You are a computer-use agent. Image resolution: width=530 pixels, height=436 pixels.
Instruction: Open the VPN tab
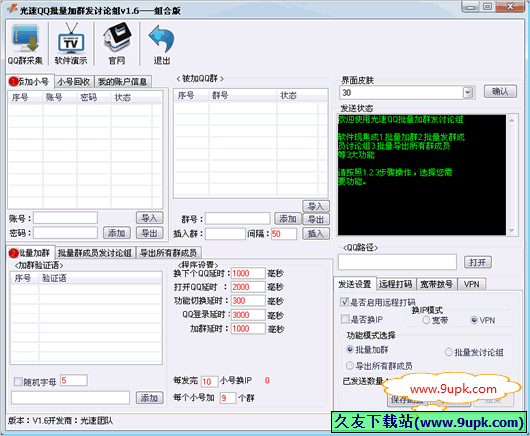[x=472, y=284]
